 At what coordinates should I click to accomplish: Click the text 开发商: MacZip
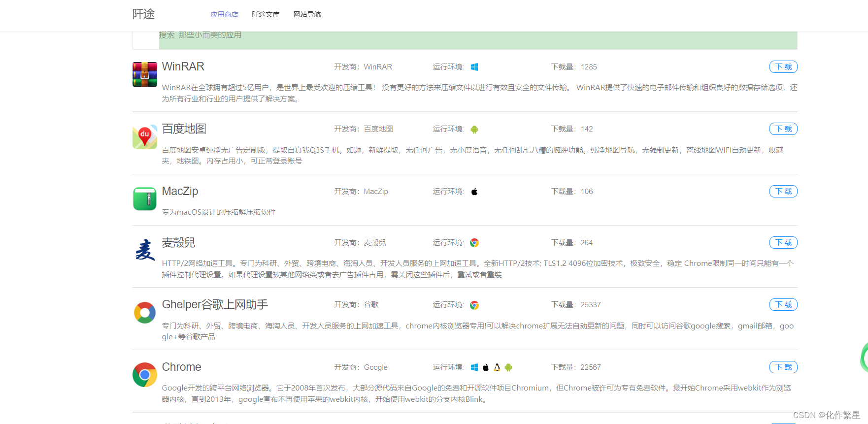(361, 192)
